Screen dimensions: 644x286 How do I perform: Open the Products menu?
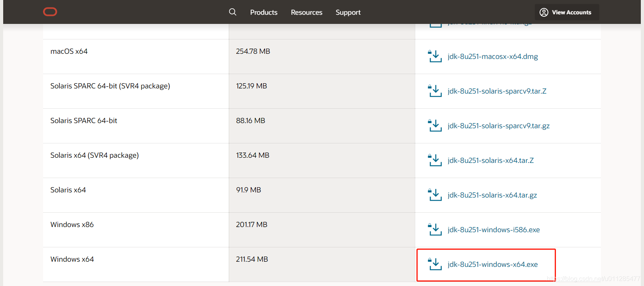tap(264, 12)
